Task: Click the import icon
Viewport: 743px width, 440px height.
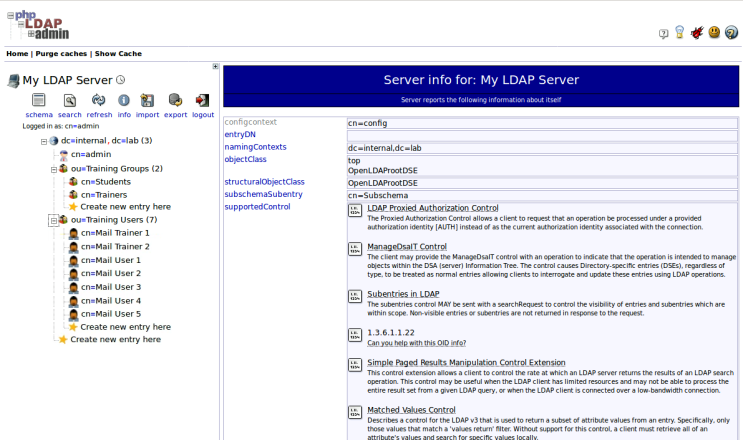Action: (147, 100)
